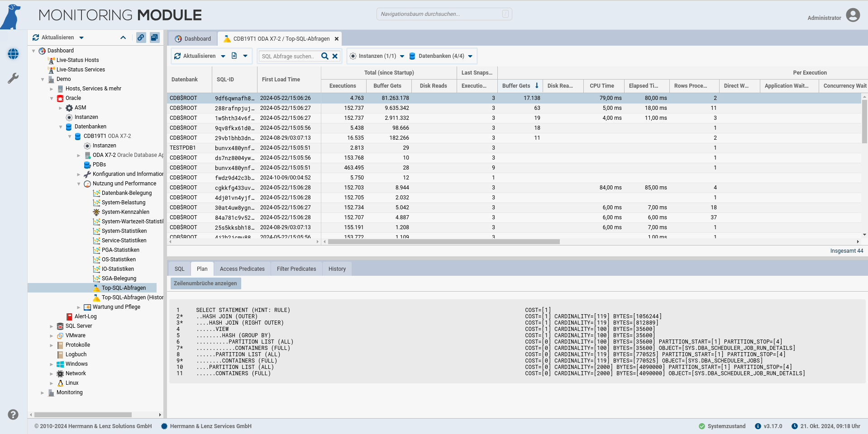Screen dimensions: 868x434
Task: Click the VMware icon in tree
Action: [x=60, y=335]
